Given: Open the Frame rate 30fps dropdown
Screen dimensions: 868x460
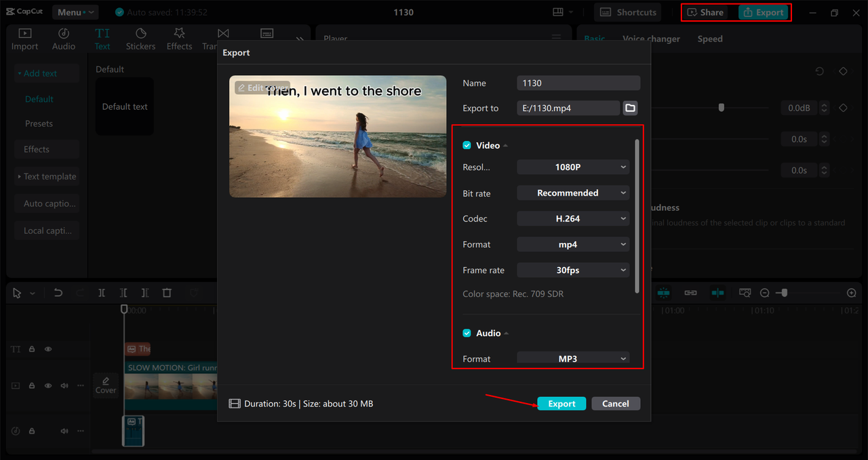Looking at the screenshot, I should click(573, 270).
